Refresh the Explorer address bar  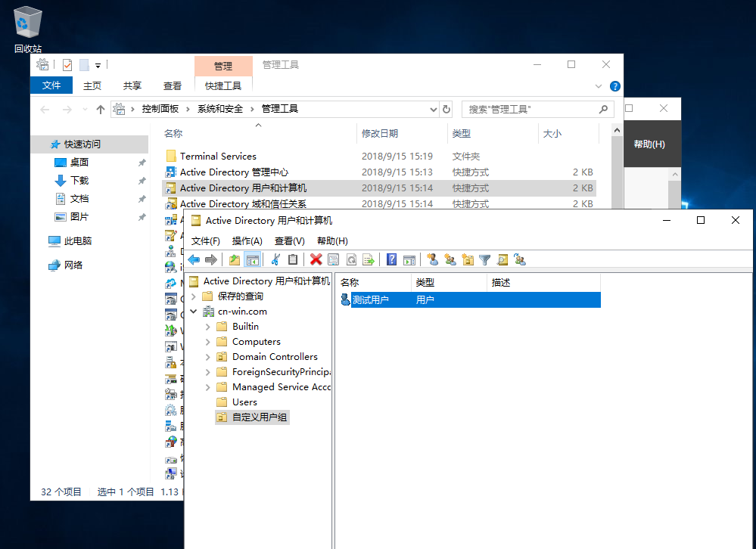coord(446,110)
